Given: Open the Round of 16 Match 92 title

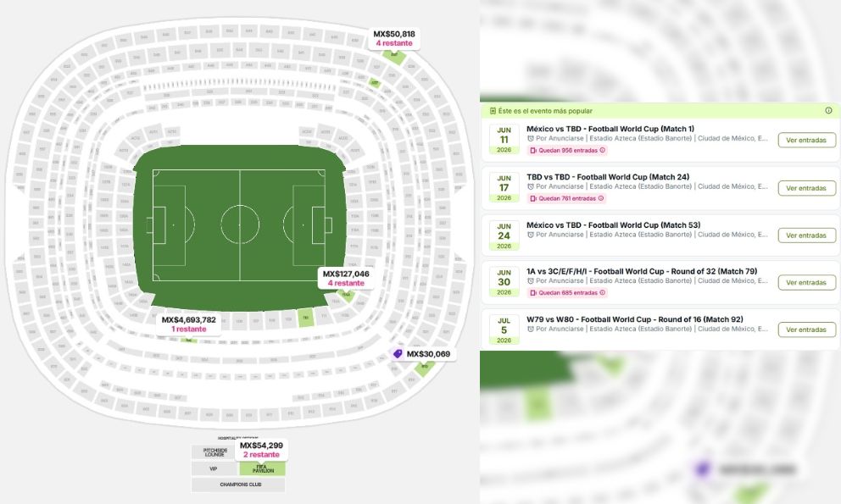Looking at the screenshot, I should click(x=634, y=319).
